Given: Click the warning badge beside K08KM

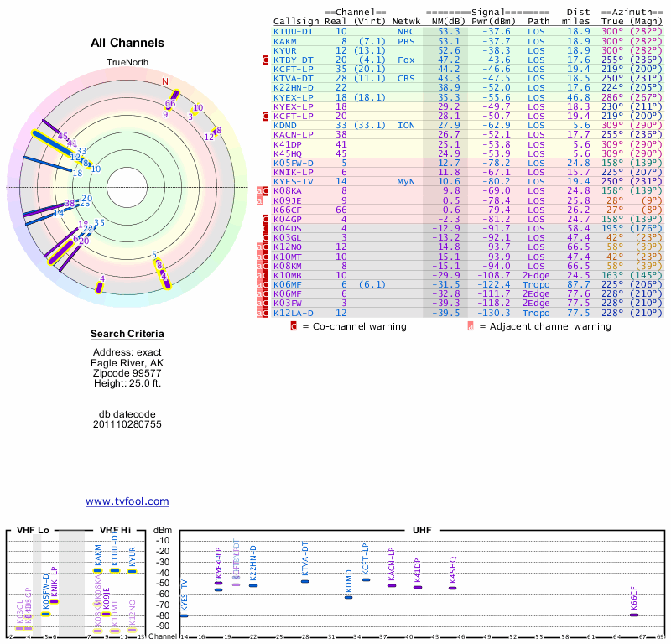Looking at the screenshot, I should coord(263,266).
